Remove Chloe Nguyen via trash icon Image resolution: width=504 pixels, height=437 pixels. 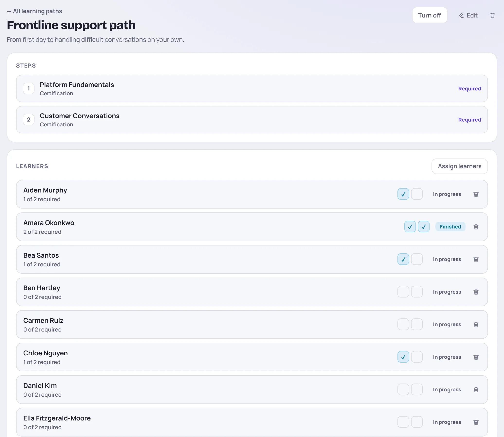pyautogui.click(x=476, y=357)
